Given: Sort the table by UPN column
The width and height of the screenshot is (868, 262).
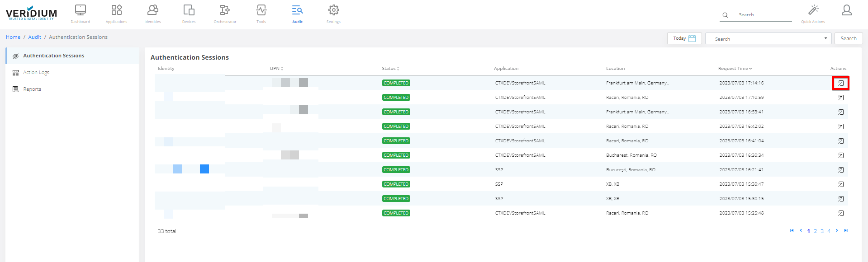Looking at the screenshot, I should (x=276, y=69).
